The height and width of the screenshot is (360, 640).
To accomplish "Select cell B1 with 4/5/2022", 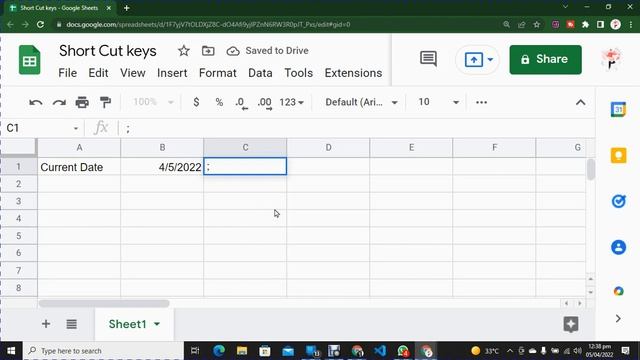I will tap(162, 167).
